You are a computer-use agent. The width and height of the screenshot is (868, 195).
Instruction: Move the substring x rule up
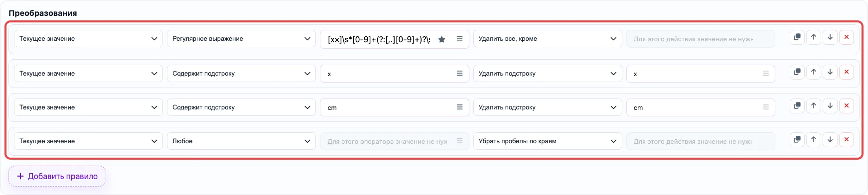(x=814, y=72)
